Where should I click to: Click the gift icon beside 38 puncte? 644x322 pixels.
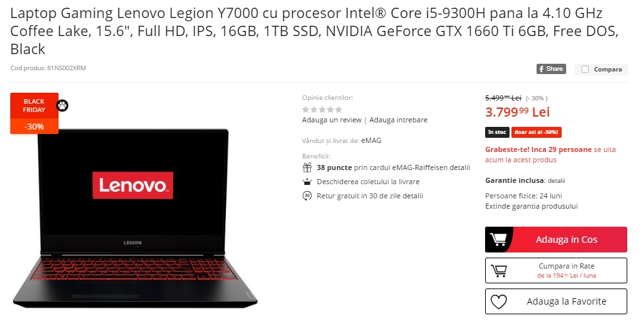pos(308,167)
